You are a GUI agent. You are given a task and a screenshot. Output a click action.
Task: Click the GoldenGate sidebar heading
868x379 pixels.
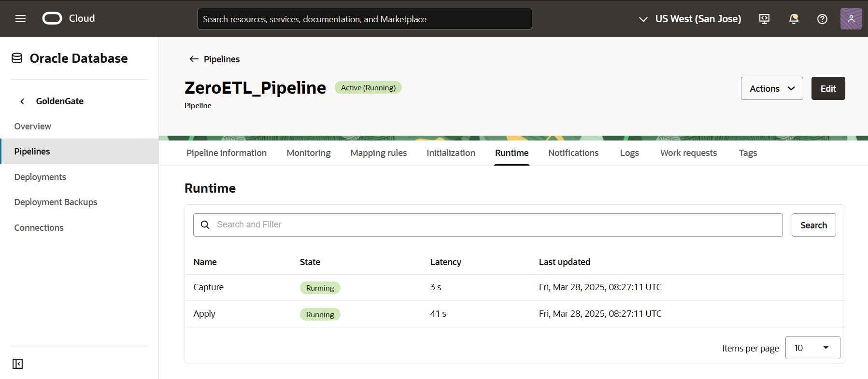click(x=59, y=101)
